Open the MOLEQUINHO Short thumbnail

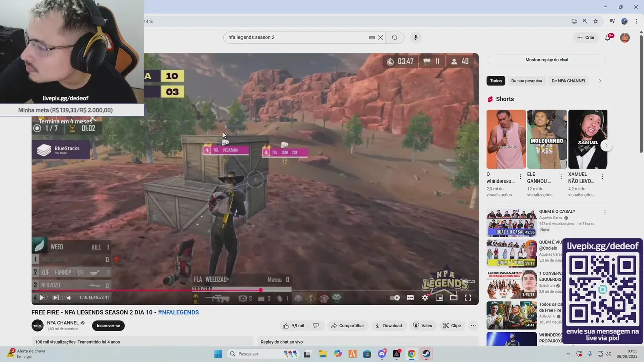coord(546,139)
